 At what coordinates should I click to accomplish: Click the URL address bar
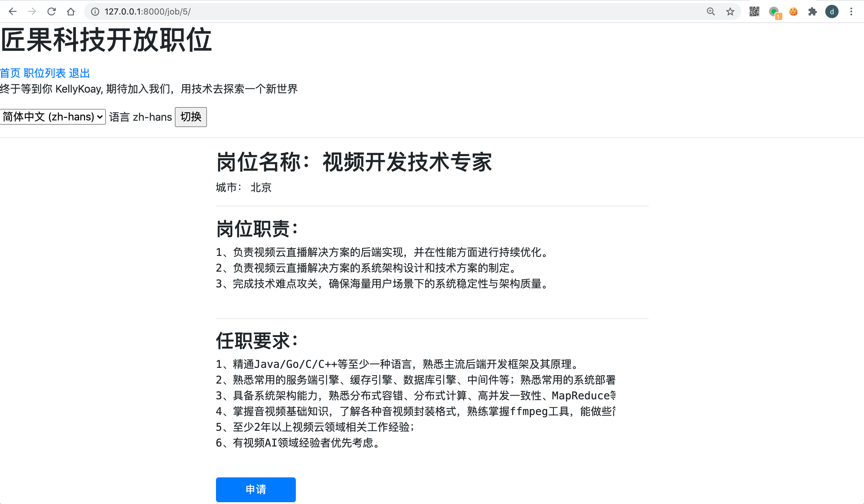(377, 12)
